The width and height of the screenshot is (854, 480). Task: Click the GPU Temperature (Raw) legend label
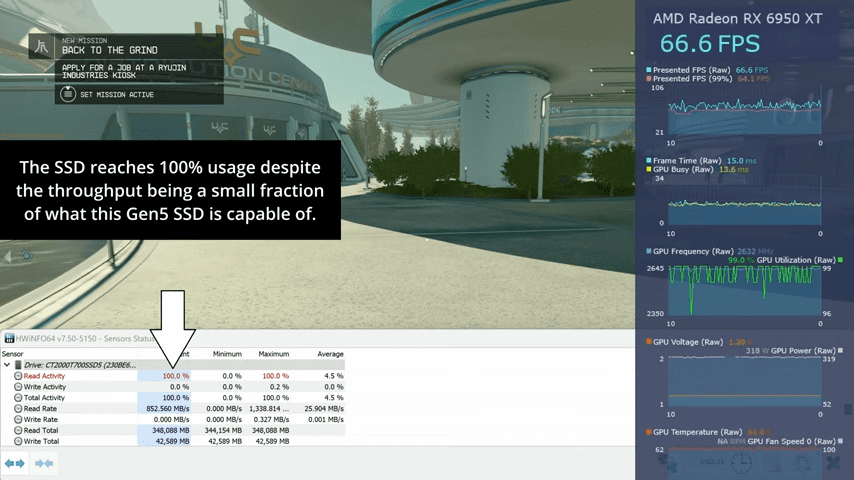coord(698,432)
